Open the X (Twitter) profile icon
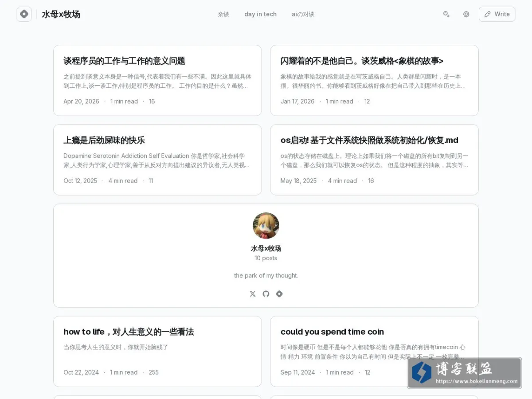This screenshot has height=399, width=532. 253,294
